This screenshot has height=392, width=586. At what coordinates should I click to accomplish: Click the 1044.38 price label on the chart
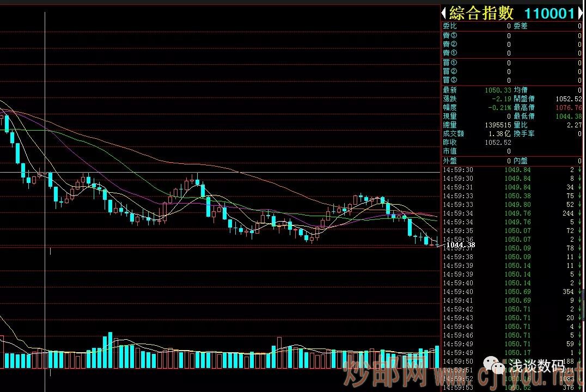[460, 246]
